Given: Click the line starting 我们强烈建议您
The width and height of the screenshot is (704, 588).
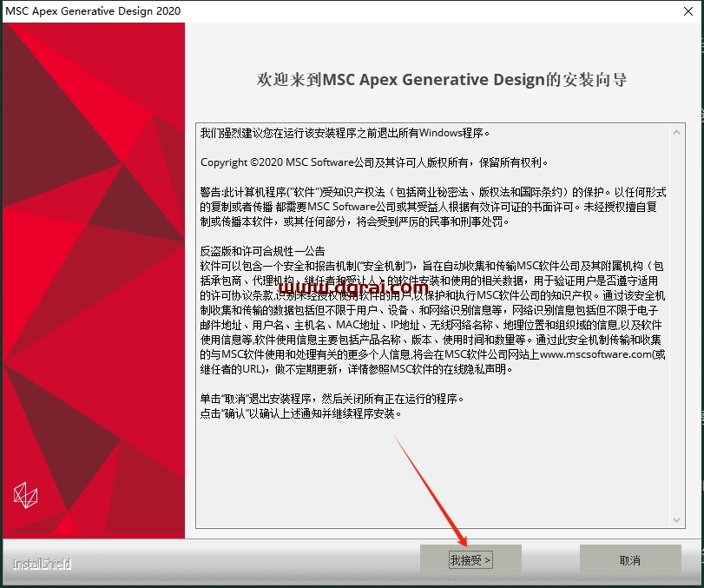Looking at the screenshot, I should click(345, 133).
